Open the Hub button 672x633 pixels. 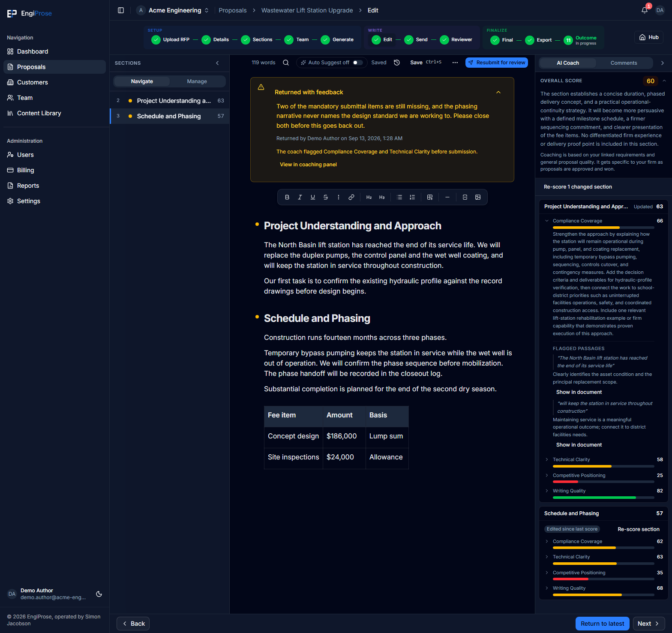(649, 37)
